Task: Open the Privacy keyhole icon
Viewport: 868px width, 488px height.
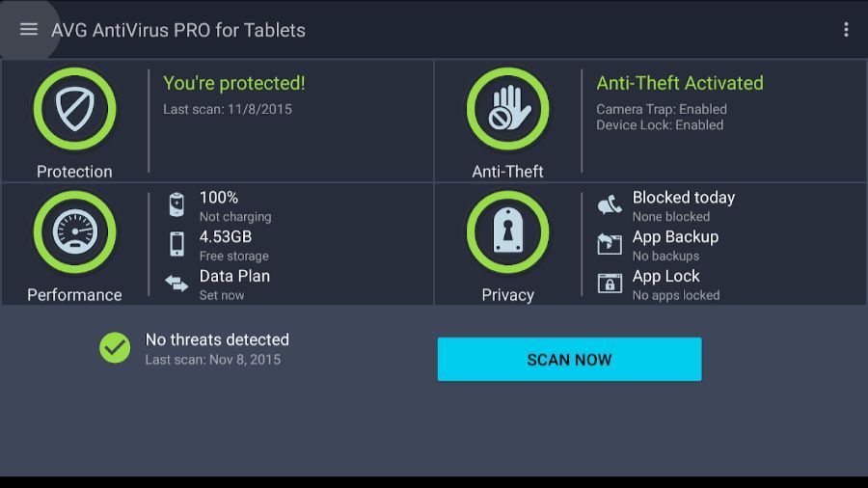Action: [507, 232]
